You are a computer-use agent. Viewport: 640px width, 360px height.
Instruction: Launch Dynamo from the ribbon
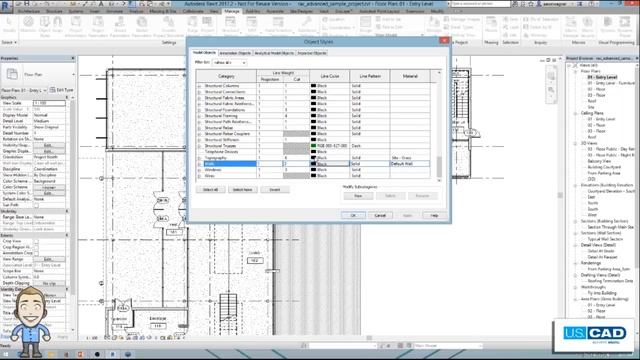click(607, 25)
